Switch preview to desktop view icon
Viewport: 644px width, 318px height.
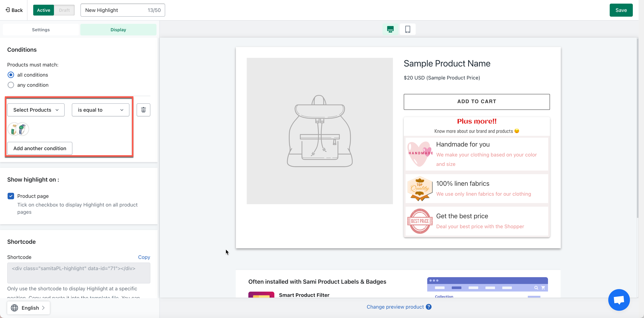(x=390, y=29)
